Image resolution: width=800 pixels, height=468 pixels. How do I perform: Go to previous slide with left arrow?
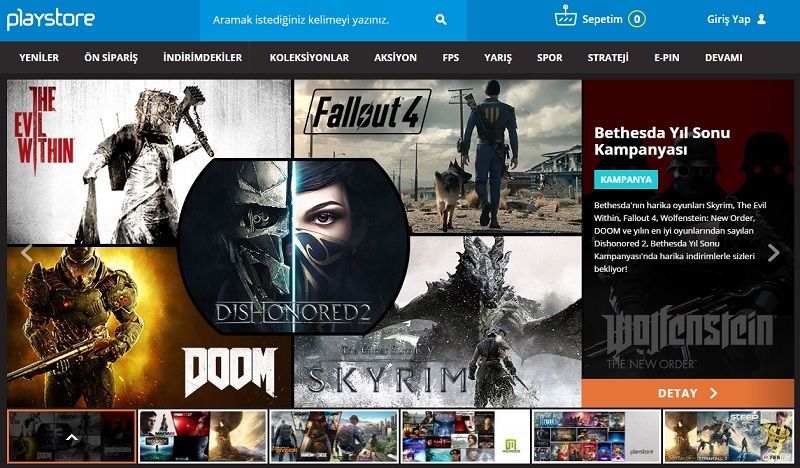pyautogui.click(x=27, y=252)
